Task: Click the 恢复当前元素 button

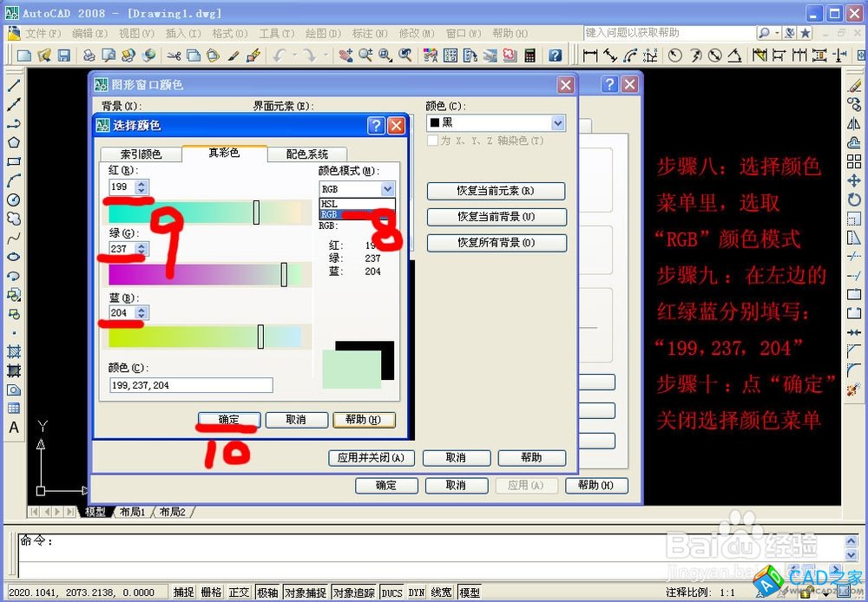Action: tap(496, 191)
